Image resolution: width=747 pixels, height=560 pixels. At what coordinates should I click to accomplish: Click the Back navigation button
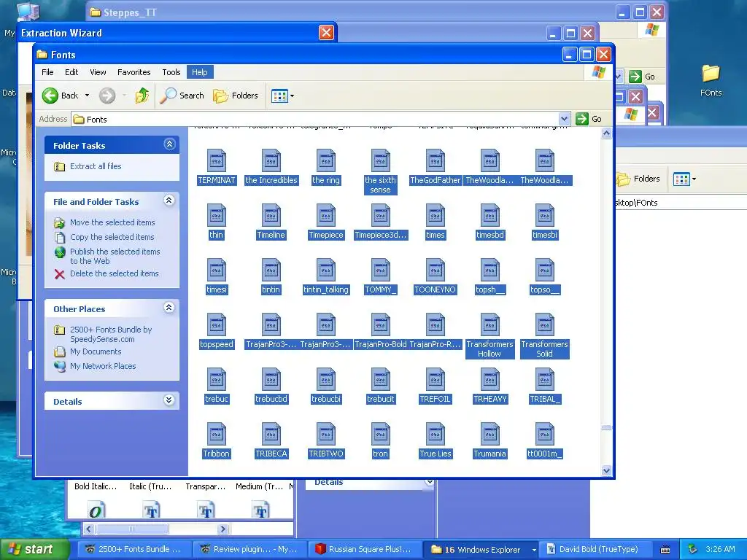[60, 96]
